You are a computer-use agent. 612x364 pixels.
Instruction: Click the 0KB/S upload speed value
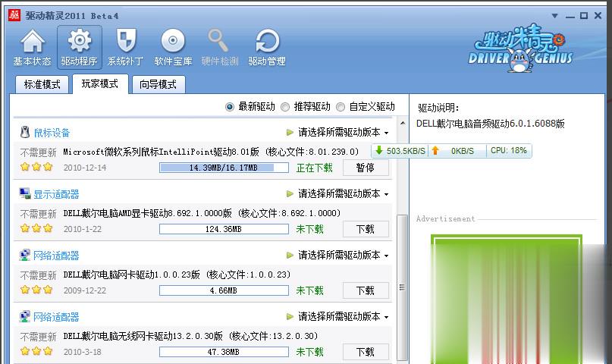(463, 151)
